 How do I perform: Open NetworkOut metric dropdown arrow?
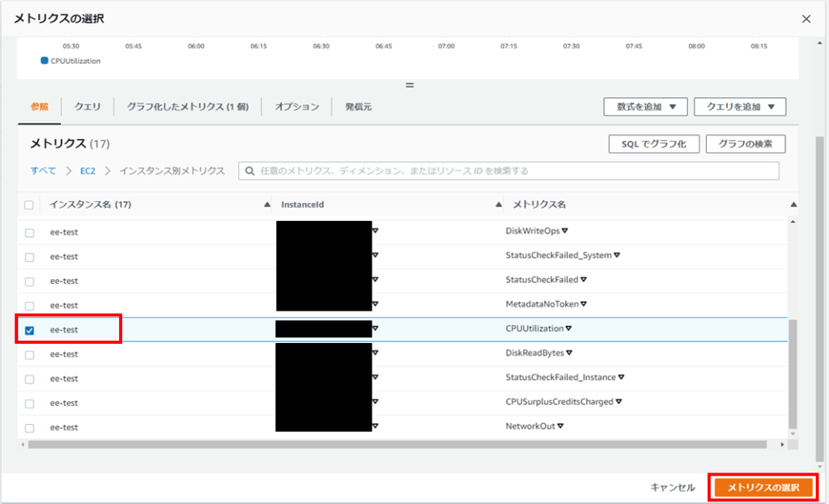point(560,426)
